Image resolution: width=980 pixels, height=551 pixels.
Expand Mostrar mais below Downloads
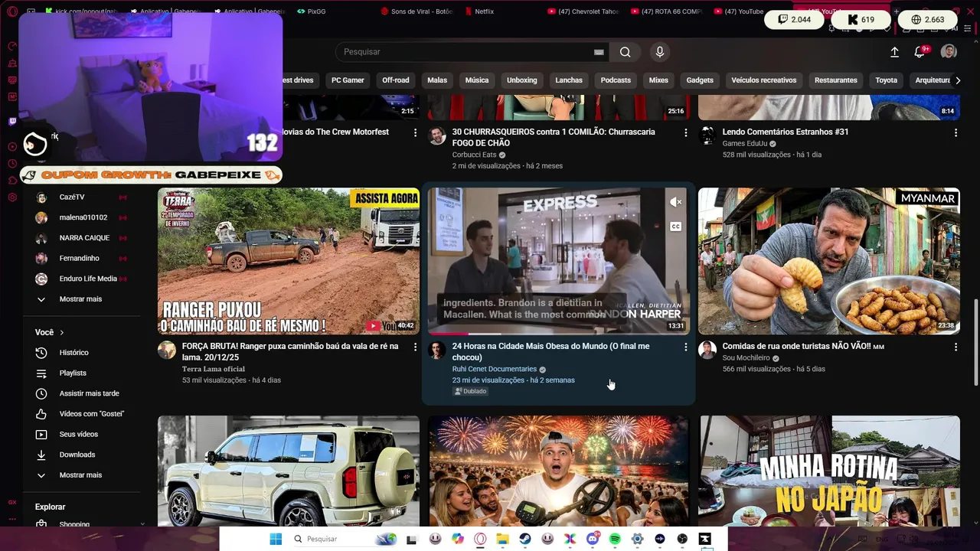click(x=80, y=475)
